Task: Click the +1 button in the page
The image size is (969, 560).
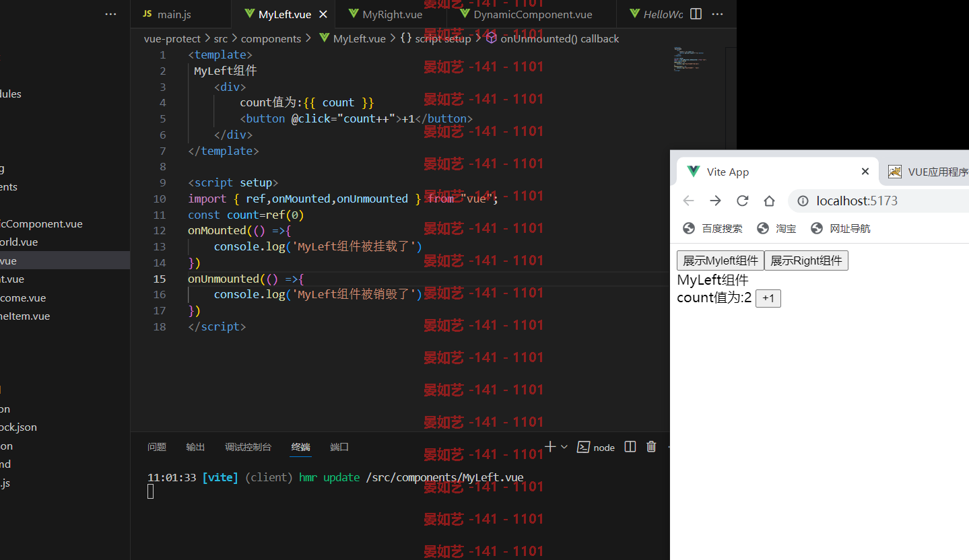Action: (x=768, y=298)
